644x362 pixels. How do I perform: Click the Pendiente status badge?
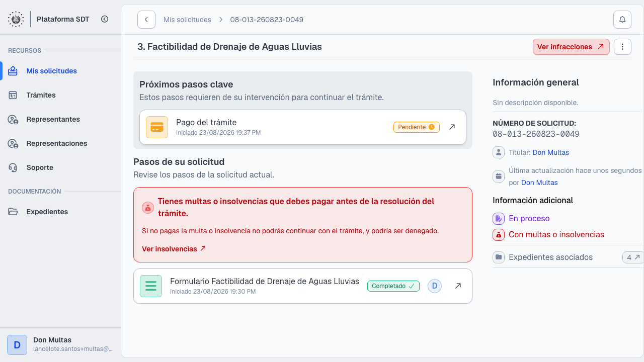(417, 127)
